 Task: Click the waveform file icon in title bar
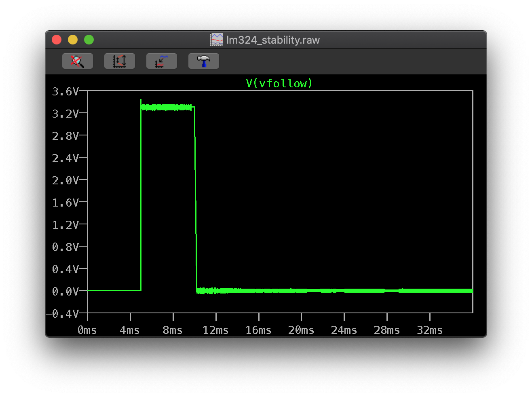tap(217, 40)
